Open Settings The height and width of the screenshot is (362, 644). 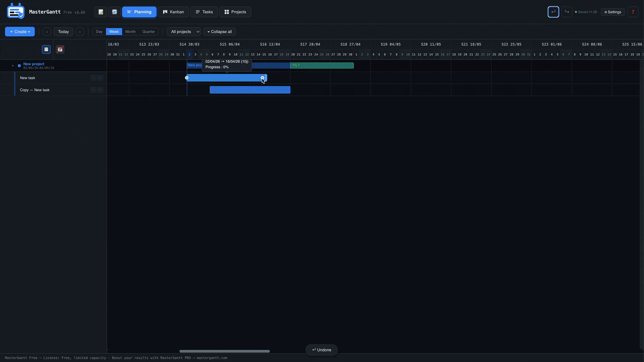[613, 12]
